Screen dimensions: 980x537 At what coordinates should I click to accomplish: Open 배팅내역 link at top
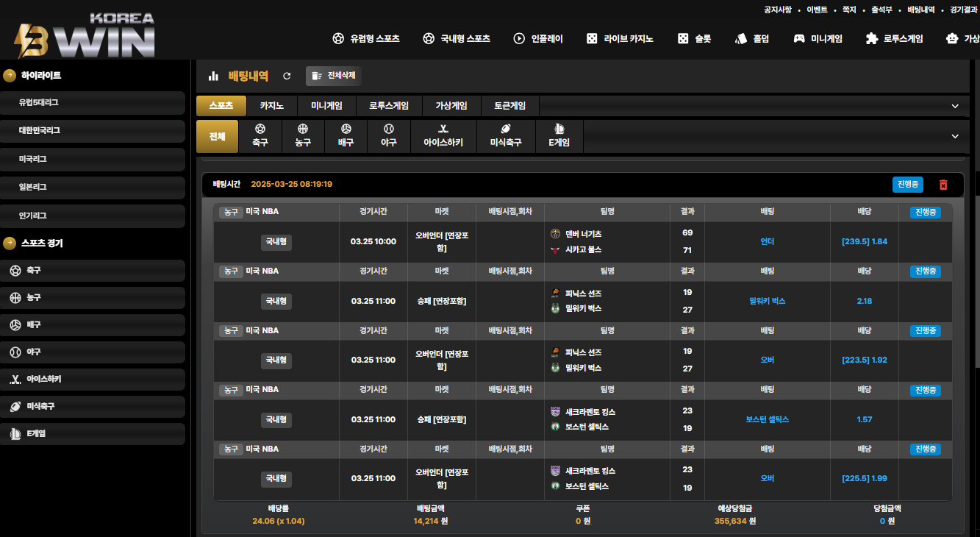[x=921, y=10]
